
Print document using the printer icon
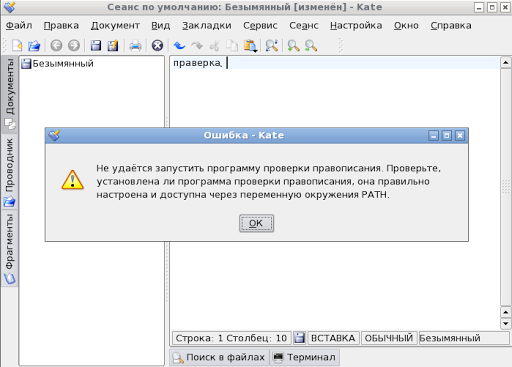click(x=135, y=45)
